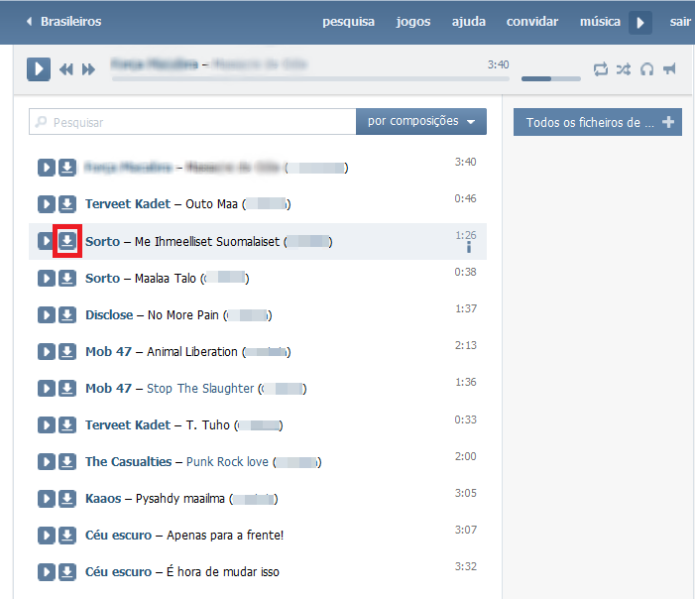Skip to previous track in player
695x599 pixels.
pyautogui.click(x=66, y=70)
